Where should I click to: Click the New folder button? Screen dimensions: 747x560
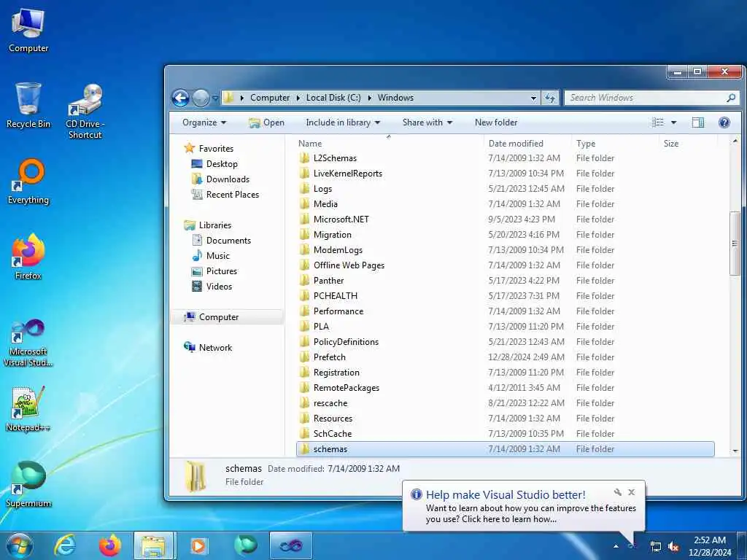coord(495,122)
